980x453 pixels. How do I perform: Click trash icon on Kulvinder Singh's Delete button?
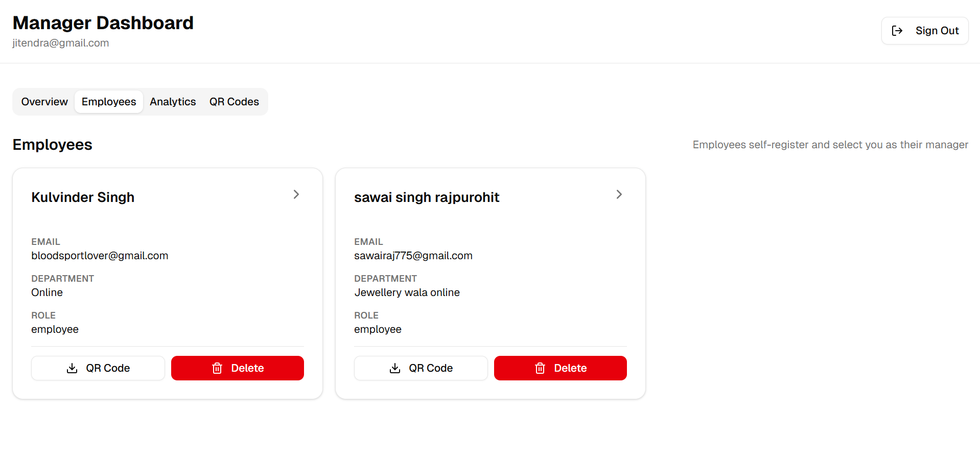(x=217, y=368)
